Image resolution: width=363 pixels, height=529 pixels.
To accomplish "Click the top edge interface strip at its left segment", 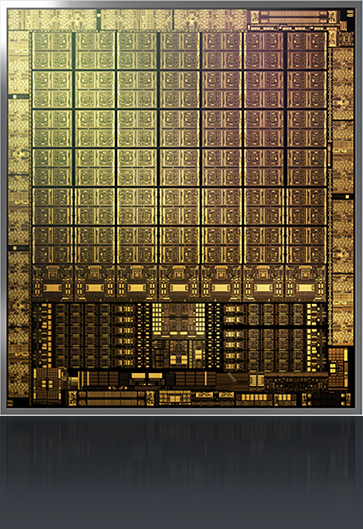I will [52, 20].
